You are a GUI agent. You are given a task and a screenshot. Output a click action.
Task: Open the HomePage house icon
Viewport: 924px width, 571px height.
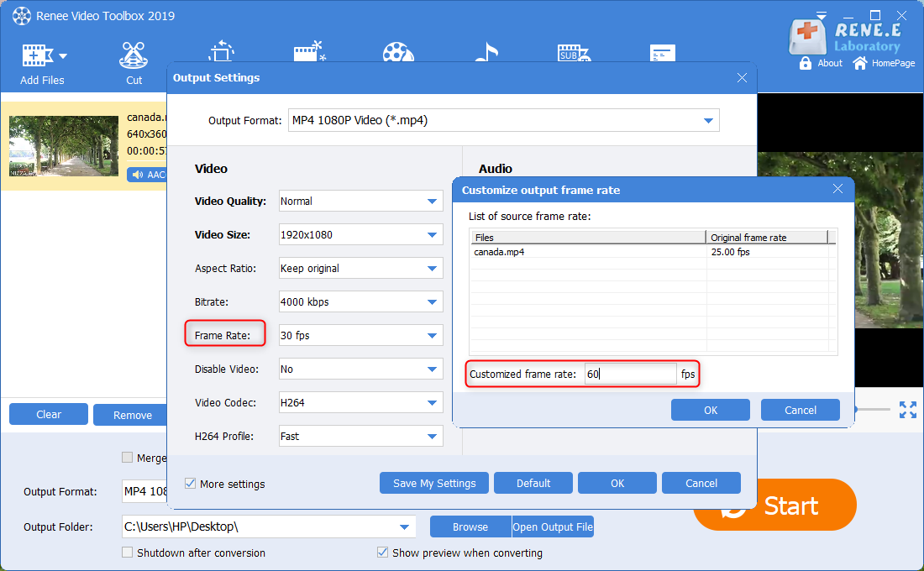pos(860,62)
